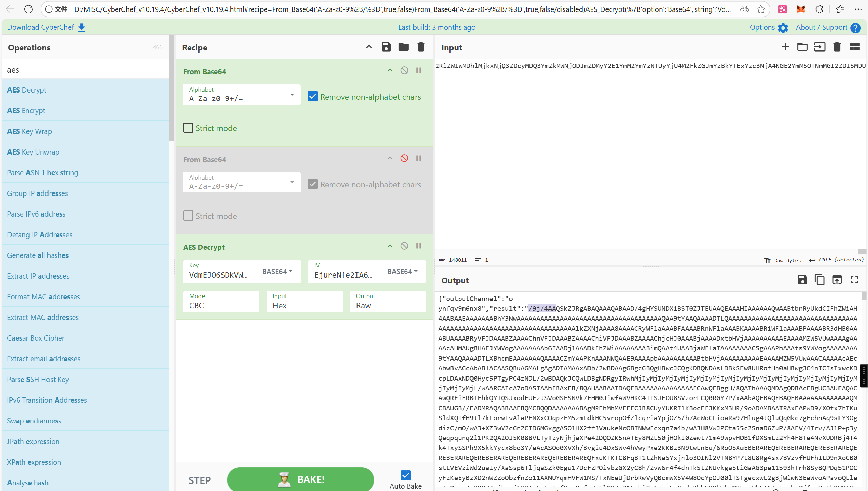Replace input with output icon
868x491 pixels.
837,280
